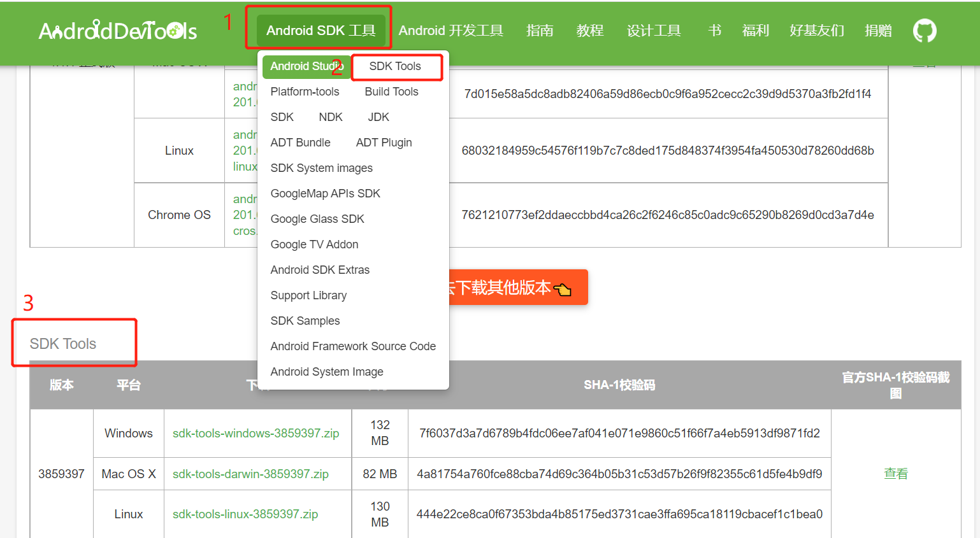Download sdk-tools-windows-3859397.zip
This screenshot has width=980, height=538.
[256, 433]
